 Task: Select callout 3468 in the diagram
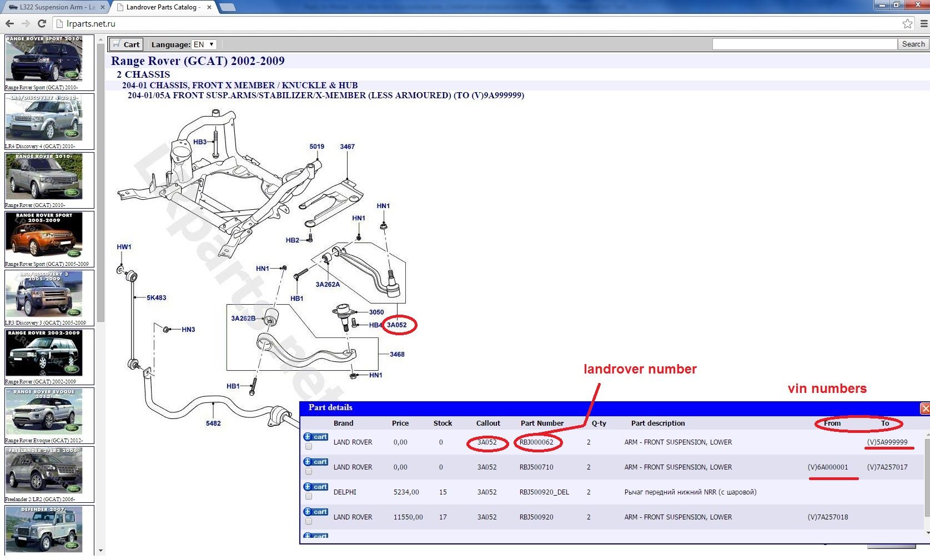pyautogui.click(x=397, y=354)
